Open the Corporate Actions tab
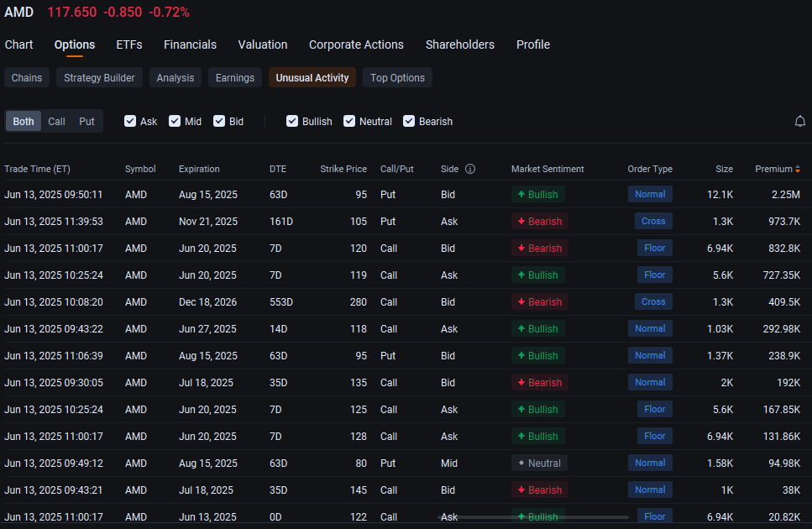 [x=356, y=45]
